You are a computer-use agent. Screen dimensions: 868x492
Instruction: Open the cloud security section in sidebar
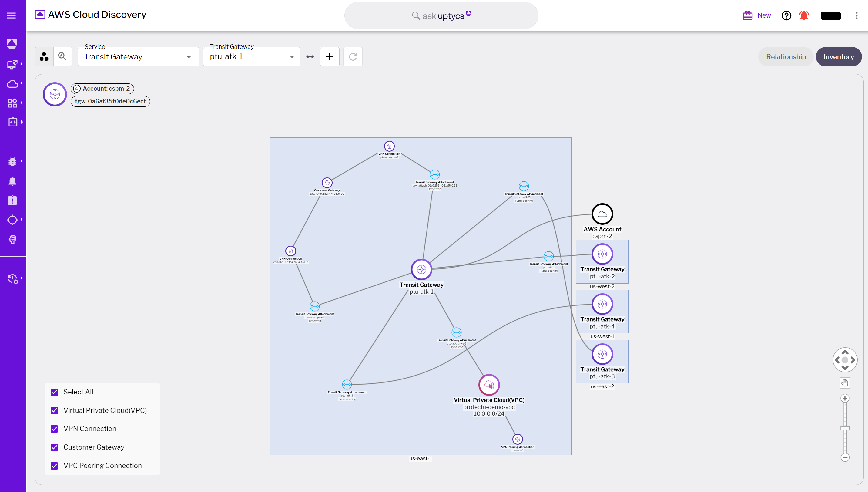click(x=12, y=83)
